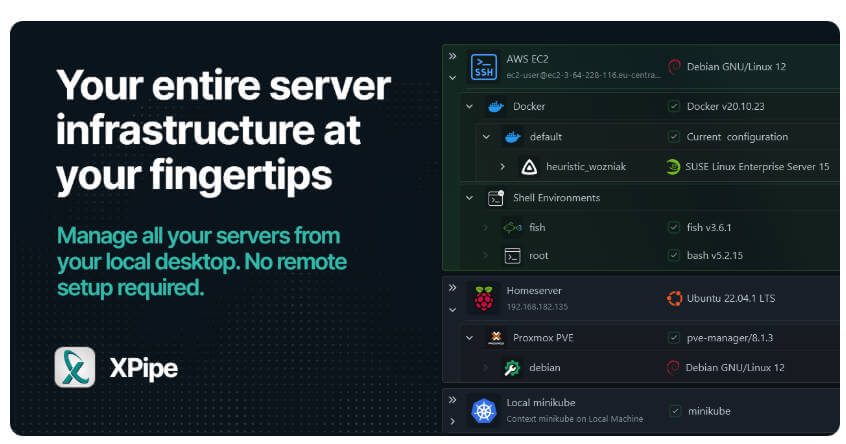Select the heuristic_wozniak label

coord(586,167)
